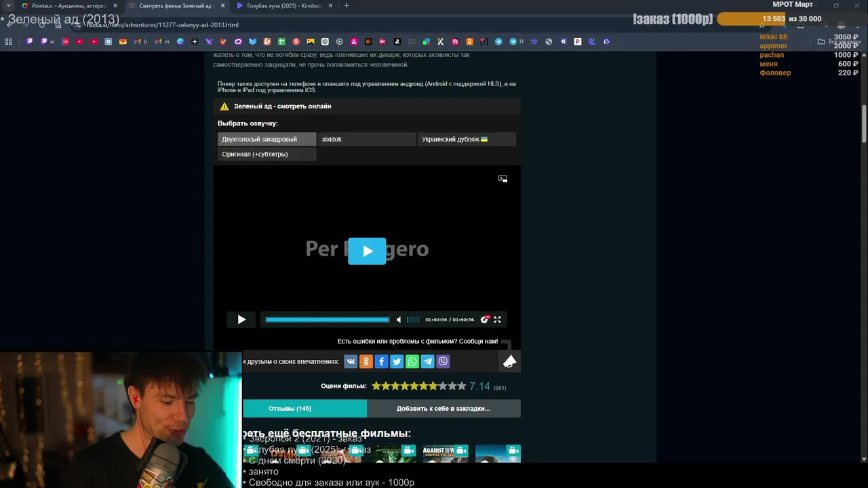The width and height of the screenshot is (868, 488).
Task: Share via the Odnoklassniki icon
Action: 366,361
